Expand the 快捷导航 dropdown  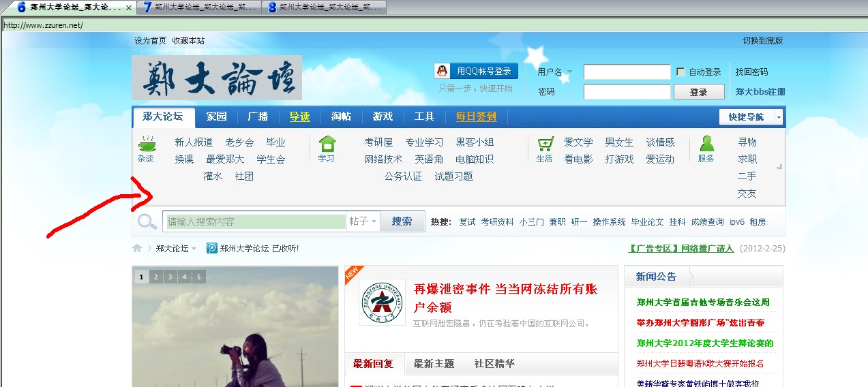[x=779, y=117]
